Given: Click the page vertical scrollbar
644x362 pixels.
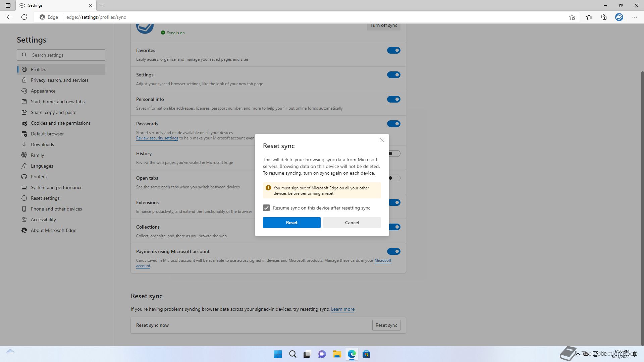Looking at the screenshot, I should point(642,208).
